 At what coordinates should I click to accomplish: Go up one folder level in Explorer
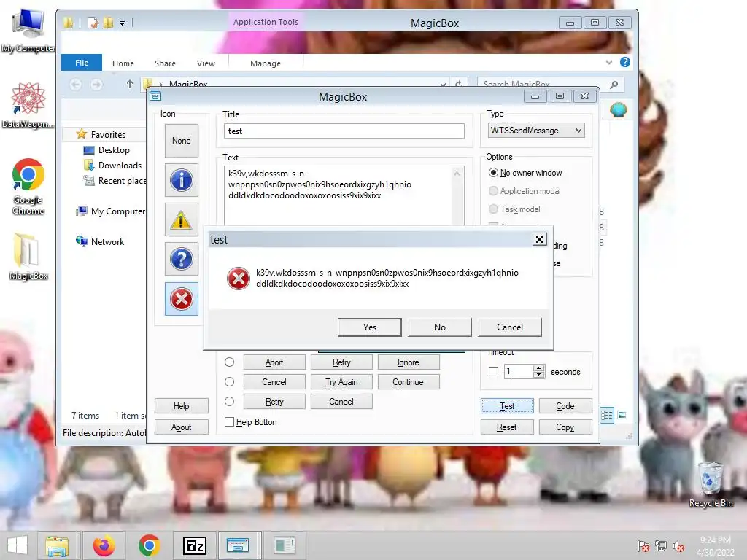pos(130,85)
